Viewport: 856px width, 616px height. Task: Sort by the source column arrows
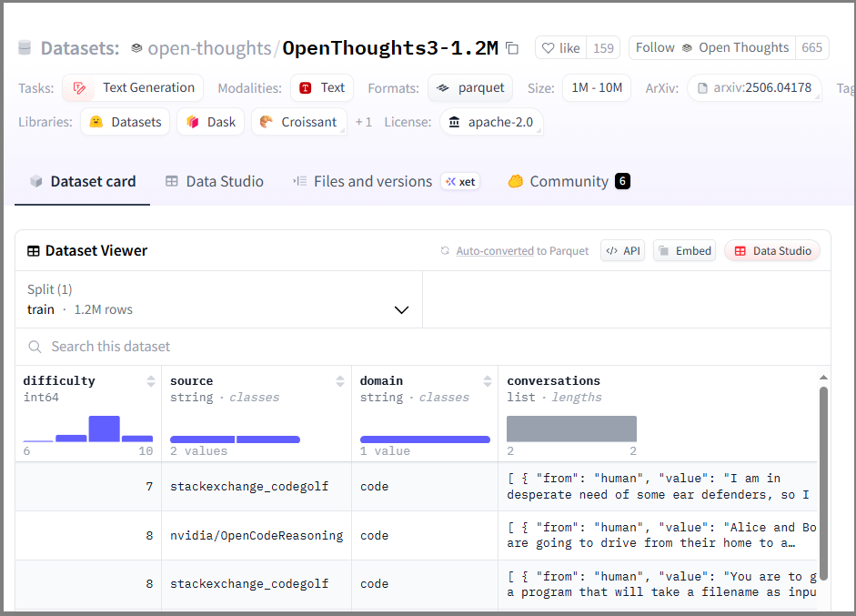340,381
